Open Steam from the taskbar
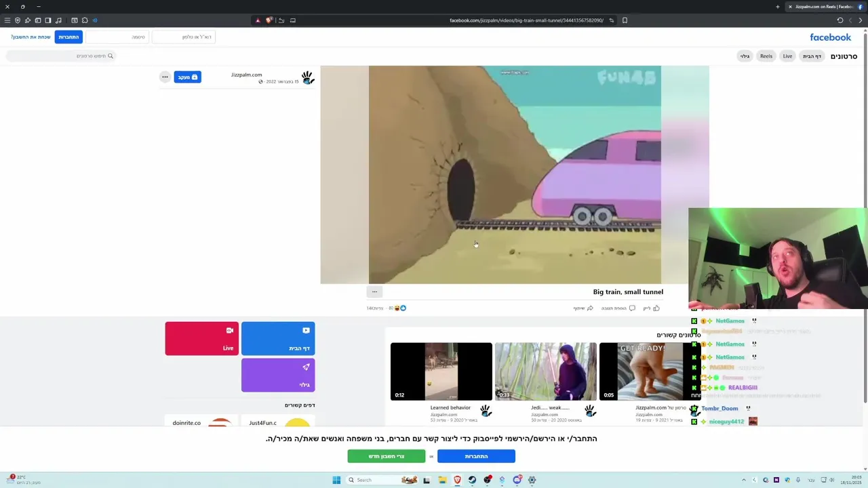This screenshot has height=488, width=868. [x=472, y=480]
